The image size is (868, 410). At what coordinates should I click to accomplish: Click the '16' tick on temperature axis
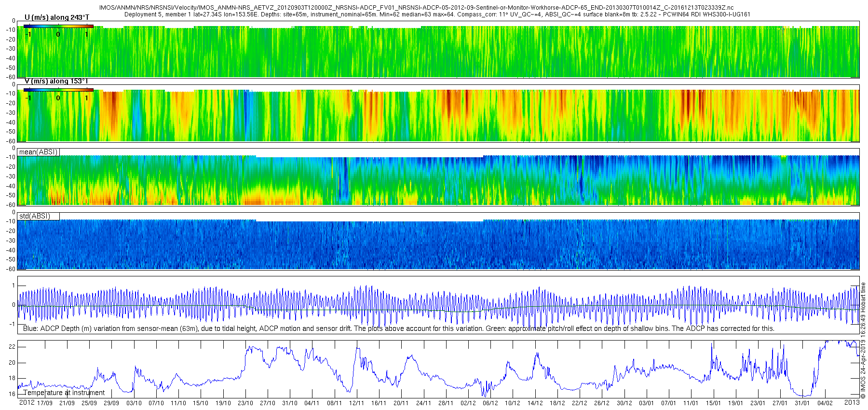click(12, 394)
